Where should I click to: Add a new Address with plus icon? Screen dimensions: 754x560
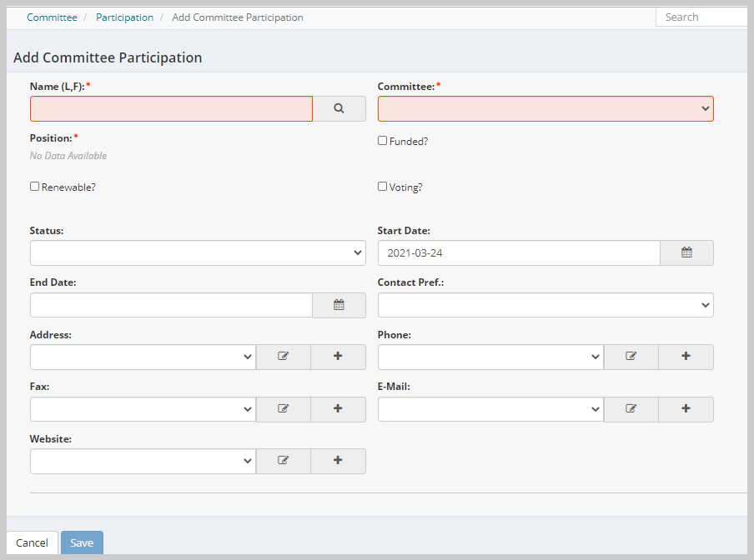point(338,357)
